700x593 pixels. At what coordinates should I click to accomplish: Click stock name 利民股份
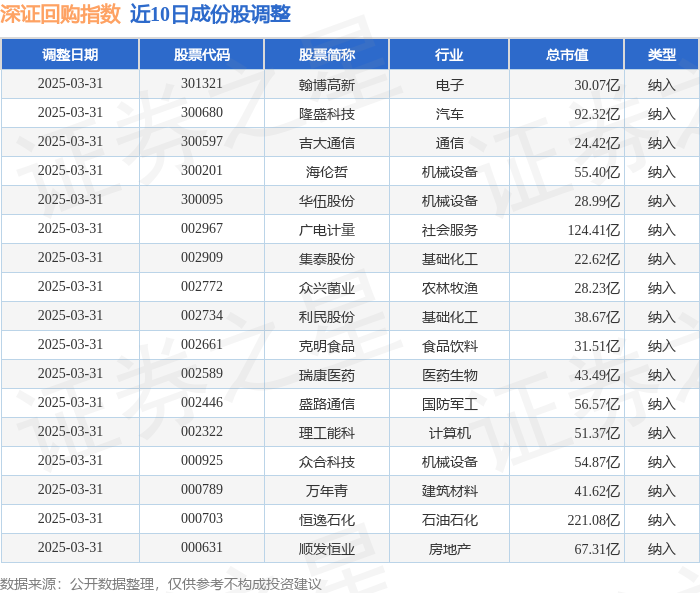[x=327, y=317]
